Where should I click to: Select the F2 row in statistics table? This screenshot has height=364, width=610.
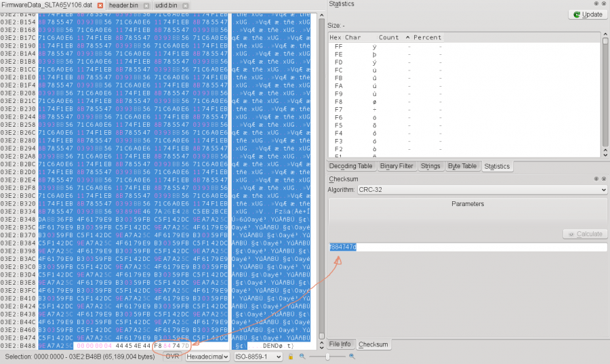(x=464, y=149)
